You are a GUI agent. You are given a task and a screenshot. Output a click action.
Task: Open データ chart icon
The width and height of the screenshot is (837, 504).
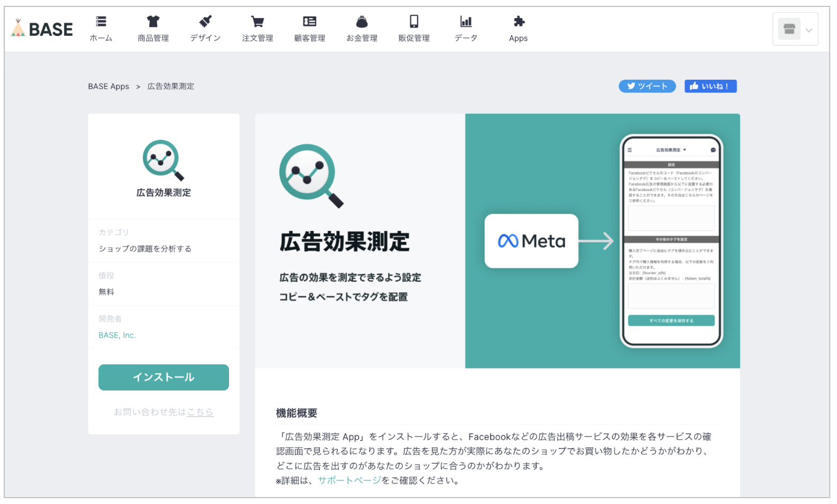pyautogui.click(x=466, y=21)
